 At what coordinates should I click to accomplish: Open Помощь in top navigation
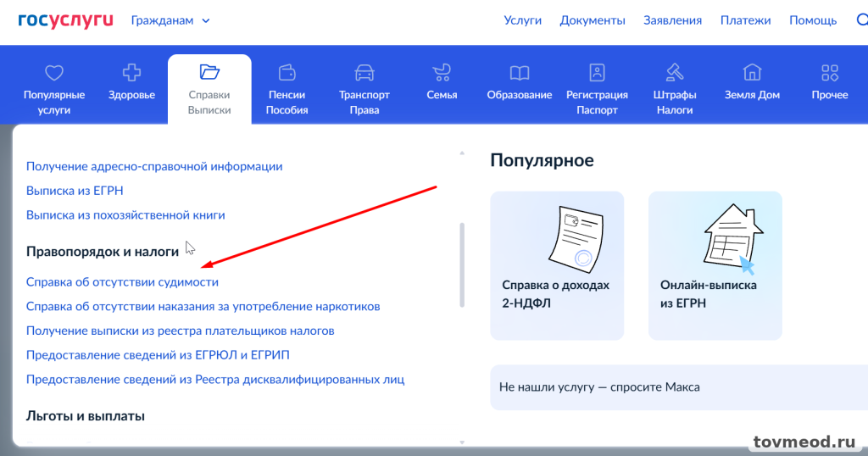pyautogui.click(x=813, y=20)
